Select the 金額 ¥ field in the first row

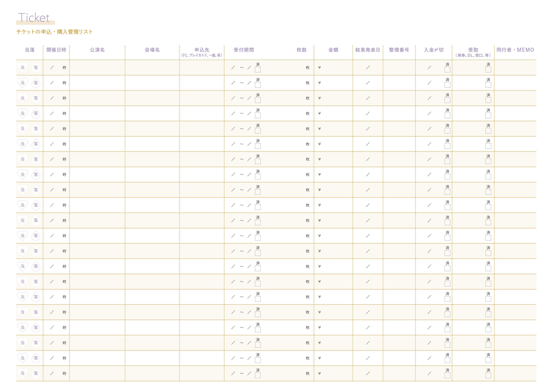click(333, 68)
